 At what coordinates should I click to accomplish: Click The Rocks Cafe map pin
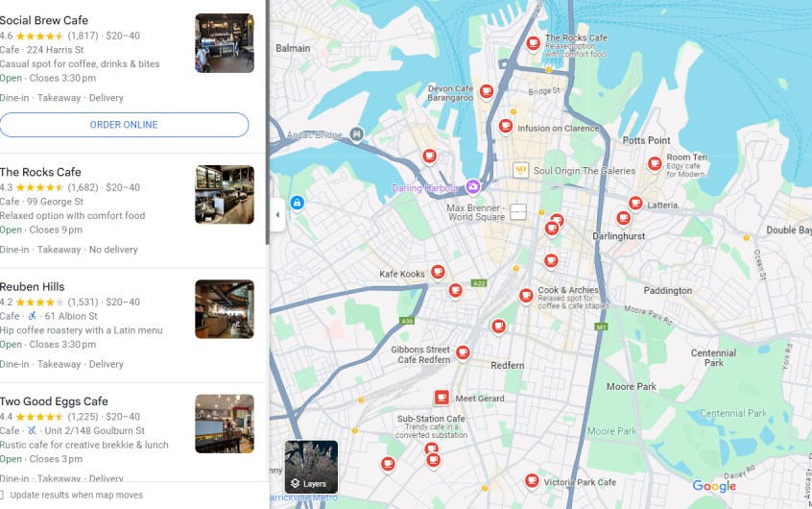click(533, 43)
